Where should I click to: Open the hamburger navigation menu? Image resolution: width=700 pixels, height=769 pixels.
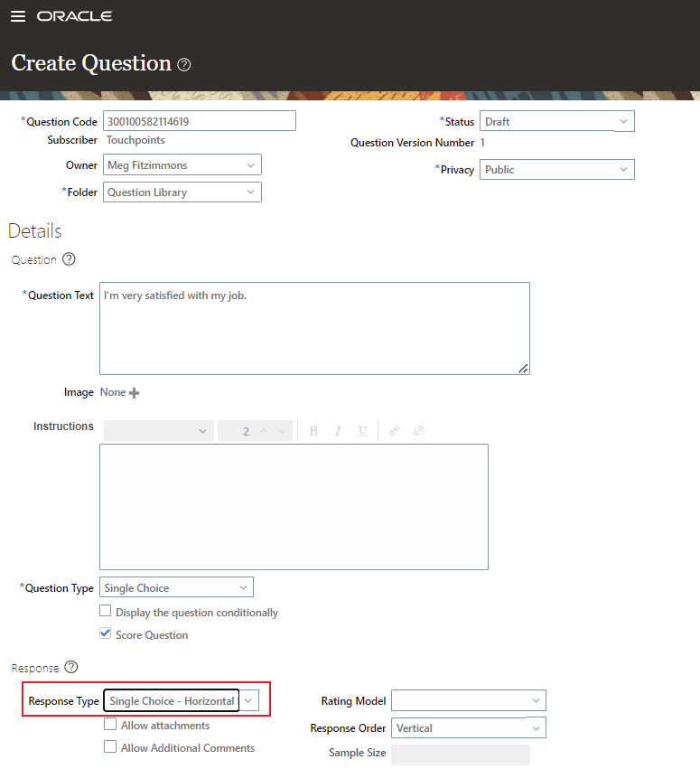(18, 16)
